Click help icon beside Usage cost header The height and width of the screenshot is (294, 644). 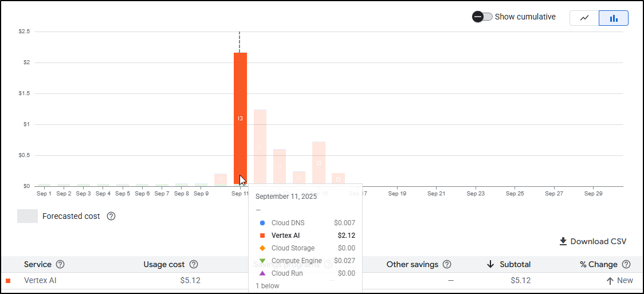194,264
